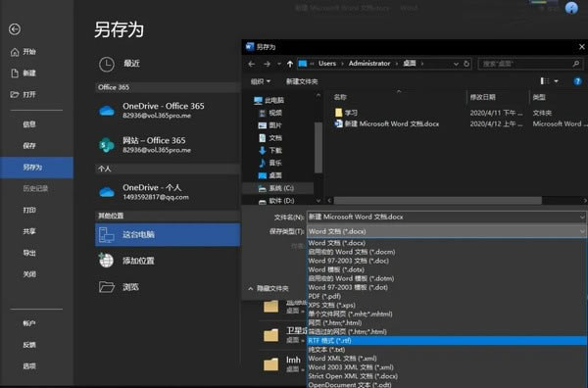Viewport: 588px width, 388px height.
Task: Click the up one level arrow
Action: tap(290, 64)
